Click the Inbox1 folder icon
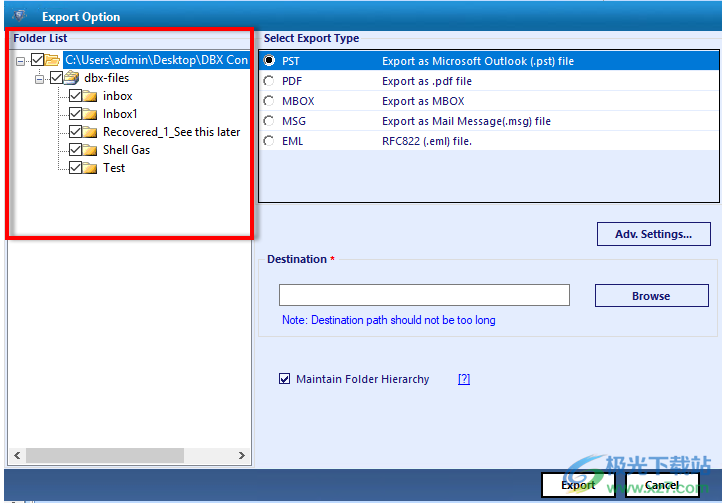 (x=90, y=114)
